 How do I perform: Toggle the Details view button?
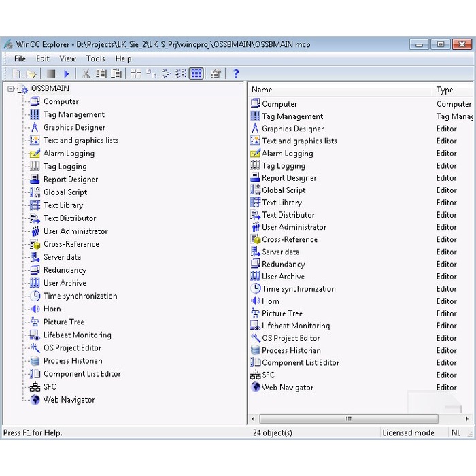coord(196,73)
